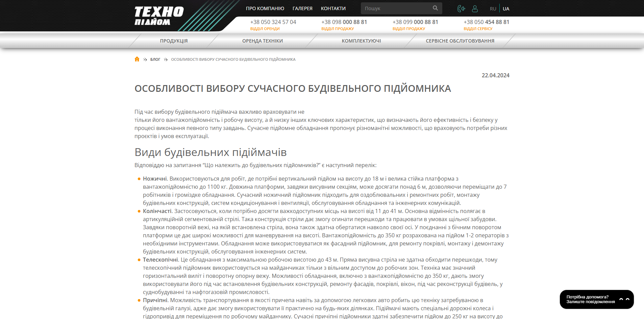Click the Ножичні list item label

point(155,179)
